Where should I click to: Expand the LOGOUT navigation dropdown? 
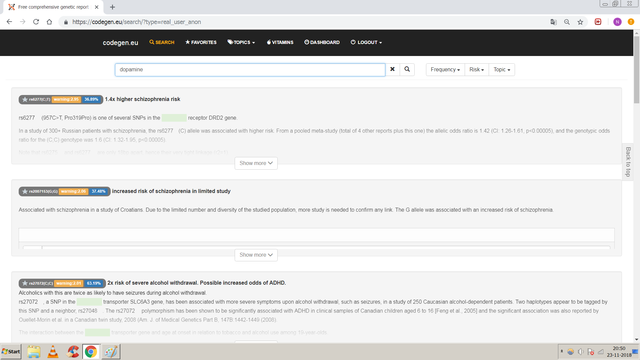pyautogui.click(x=366, y=42)
